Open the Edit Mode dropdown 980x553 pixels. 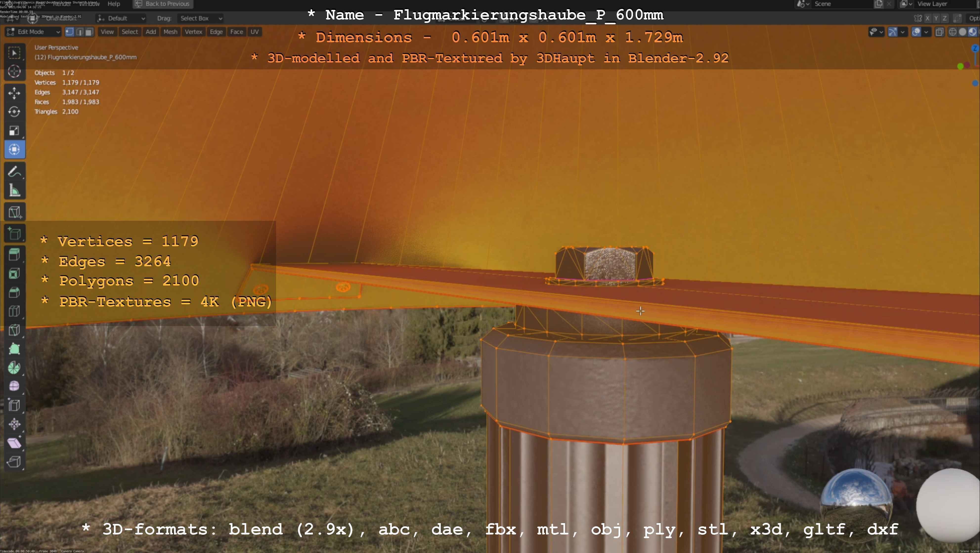33,32
